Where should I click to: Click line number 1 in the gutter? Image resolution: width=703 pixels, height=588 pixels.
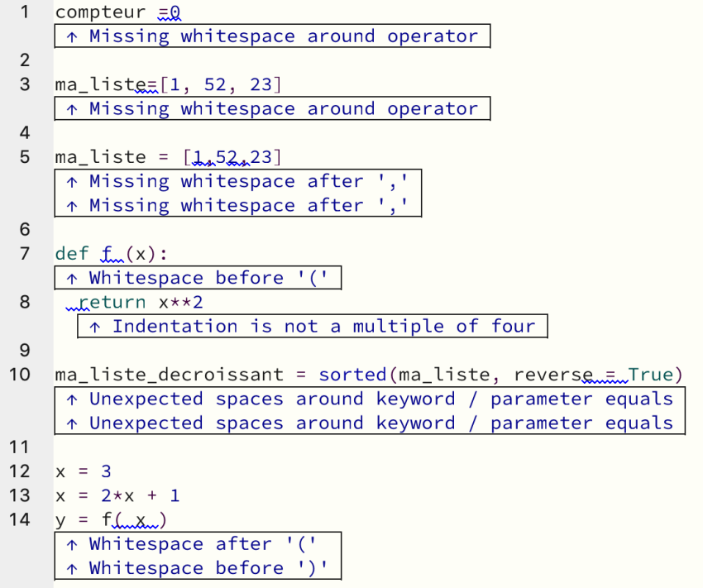coord(24,12)
